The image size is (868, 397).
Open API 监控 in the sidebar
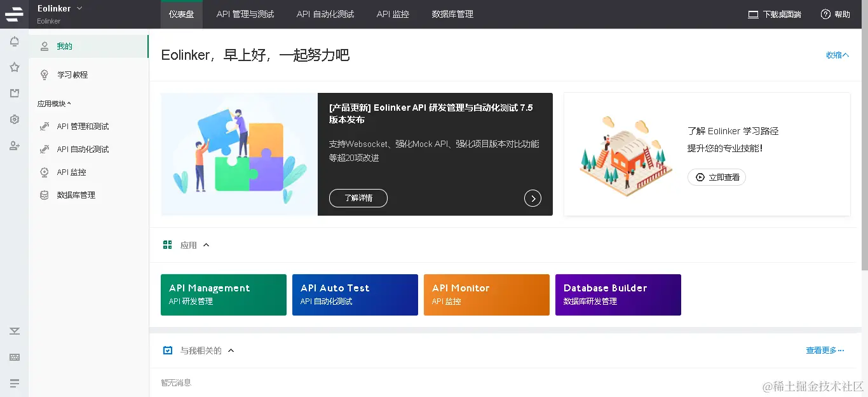(88, 172)
